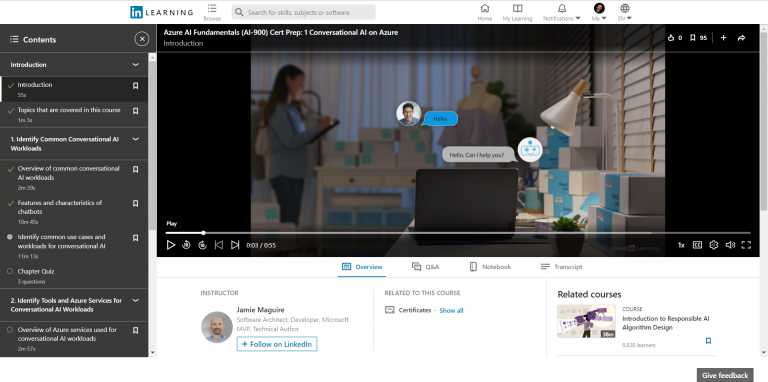Open the Me profile menu
Screen dimensions: 768x382
[599, 12]
